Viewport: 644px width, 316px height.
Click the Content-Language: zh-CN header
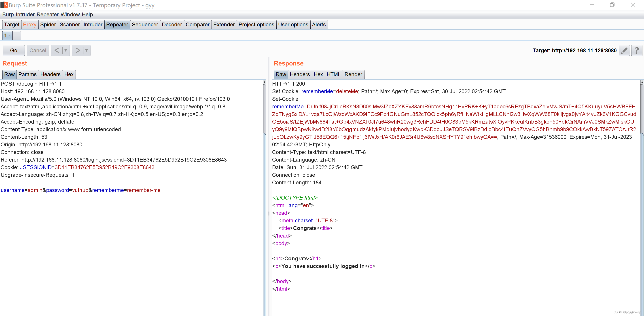coord(304,160)
